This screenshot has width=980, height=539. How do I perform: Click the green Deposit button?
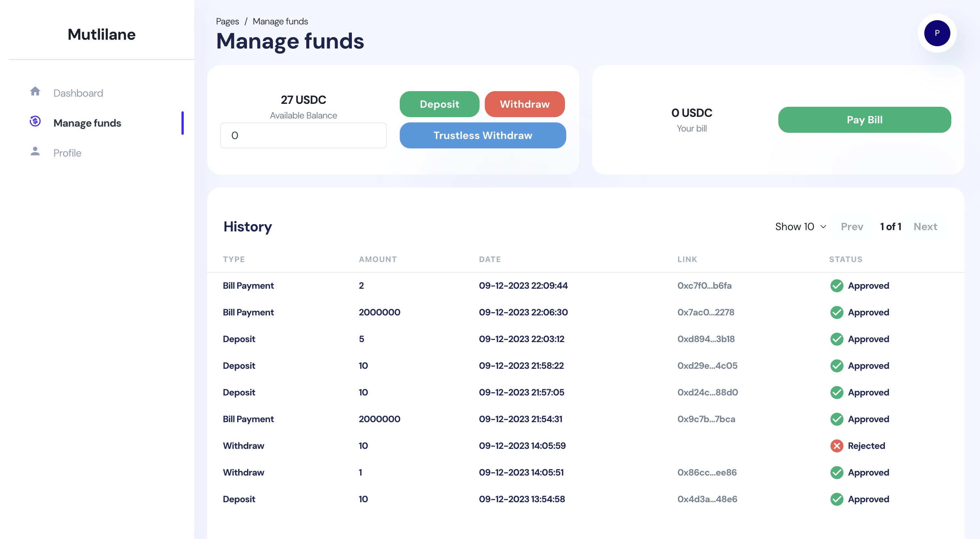(439, 104)
